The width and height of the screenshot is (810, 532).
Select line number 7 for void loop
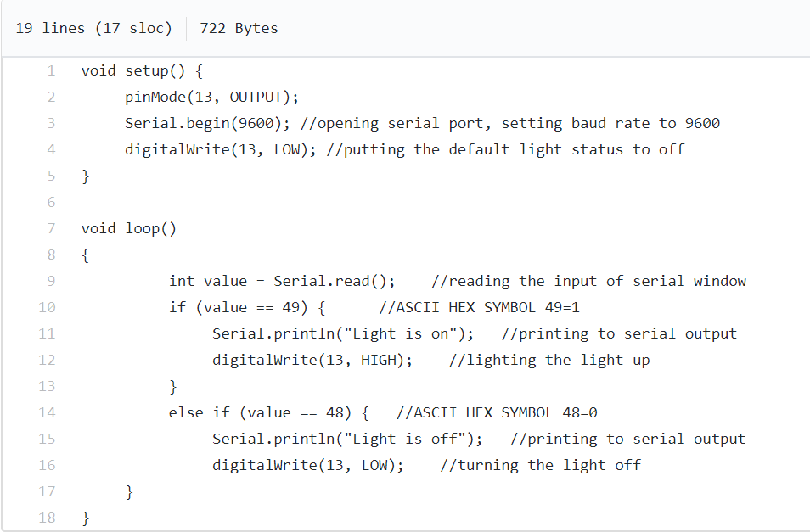point(51,228)
